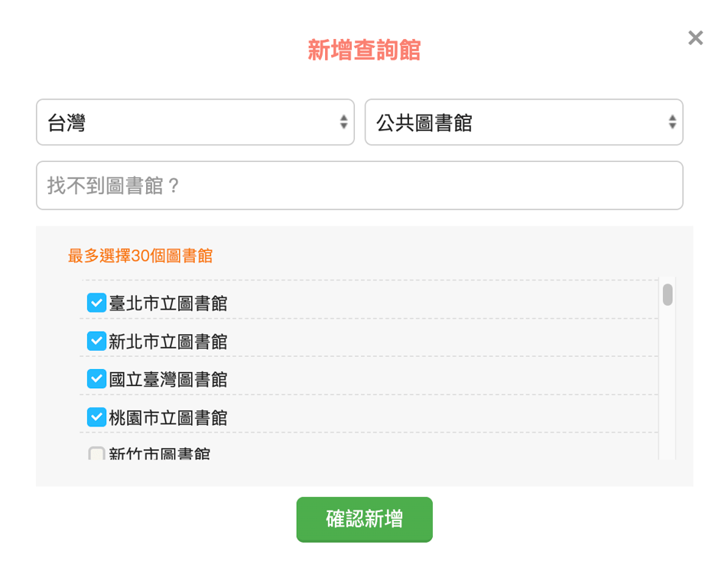Click the 臺北市立圖書館 label text
Screen dimensions: 728x587
[168, 303]
